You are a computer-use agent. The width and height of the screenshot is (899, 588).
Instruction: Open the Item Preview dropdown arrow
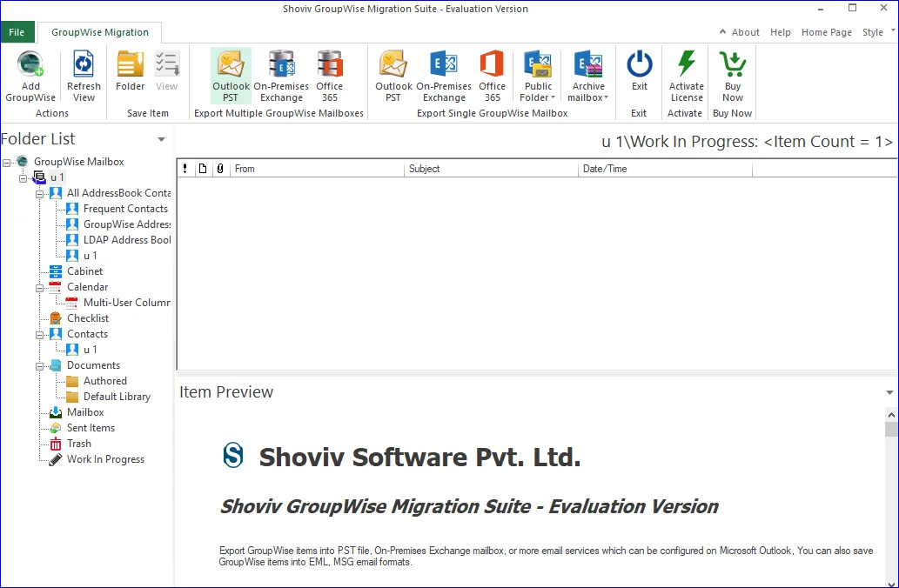coord(889,392)
